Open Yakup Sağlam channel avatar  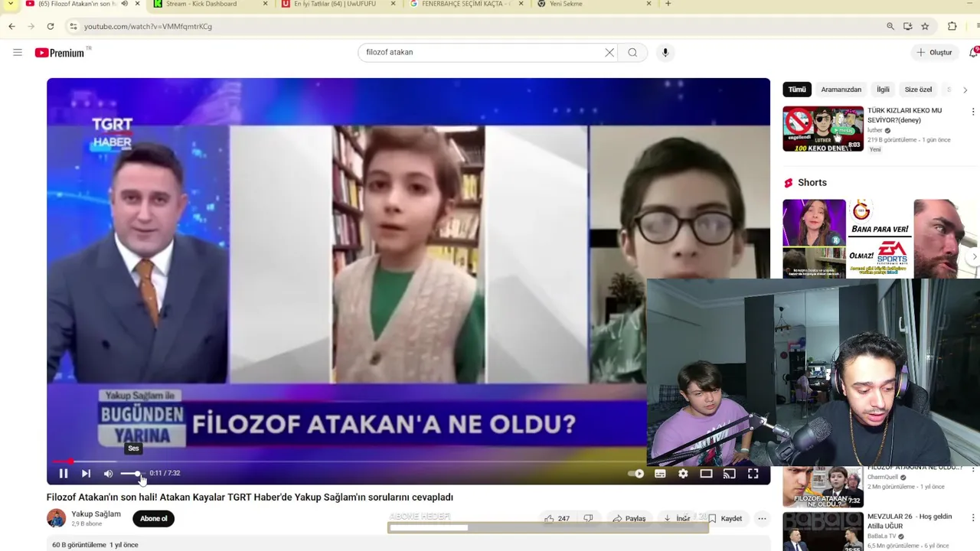point(57,518)
